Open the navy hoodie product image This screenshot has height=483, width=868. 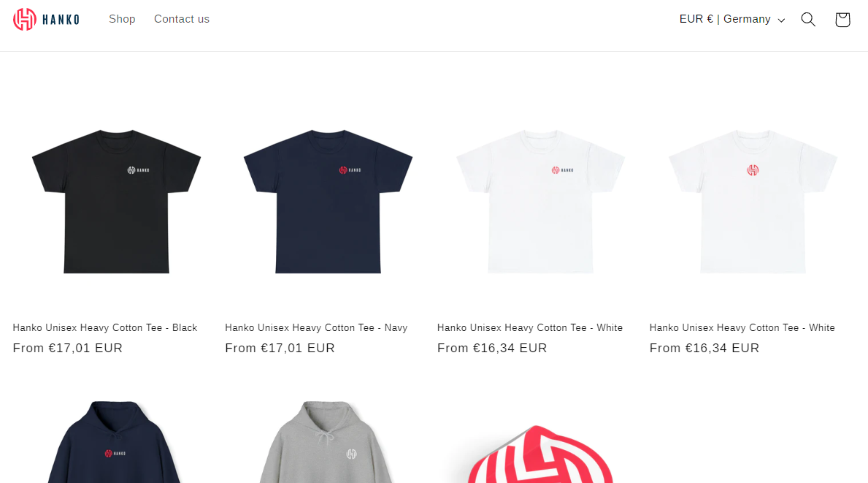116,441
